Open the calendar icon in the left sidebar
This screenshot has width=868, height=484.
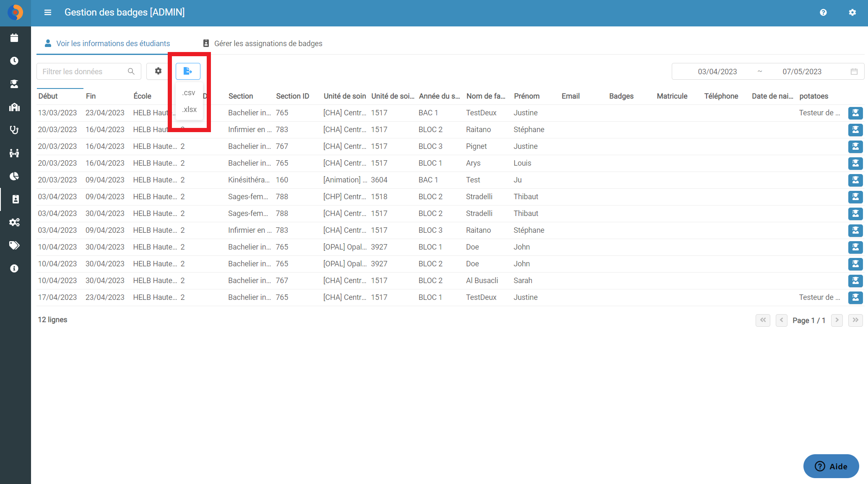(14, 38)
